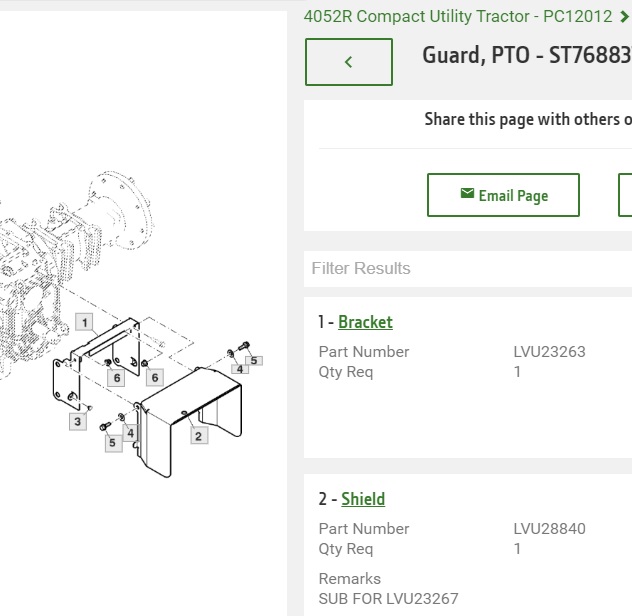
Task: Select the upper callout 4 near shield top
Action: [240, 369]
